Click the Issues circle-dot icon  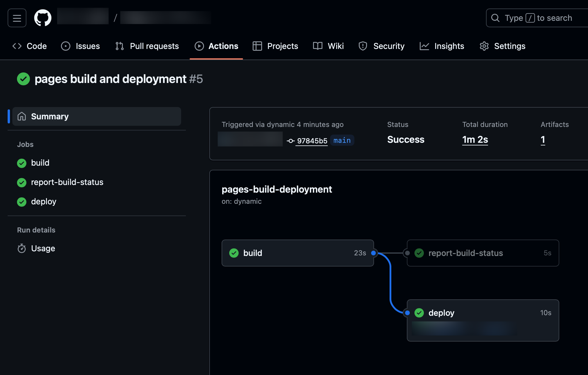click(66, 46)
